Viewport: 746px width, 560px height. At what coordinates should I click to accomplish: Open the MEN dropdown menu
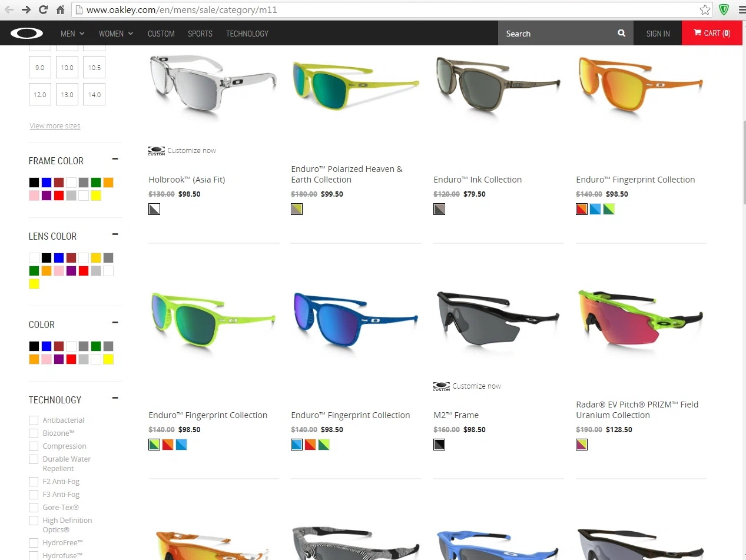click(72, 34)
